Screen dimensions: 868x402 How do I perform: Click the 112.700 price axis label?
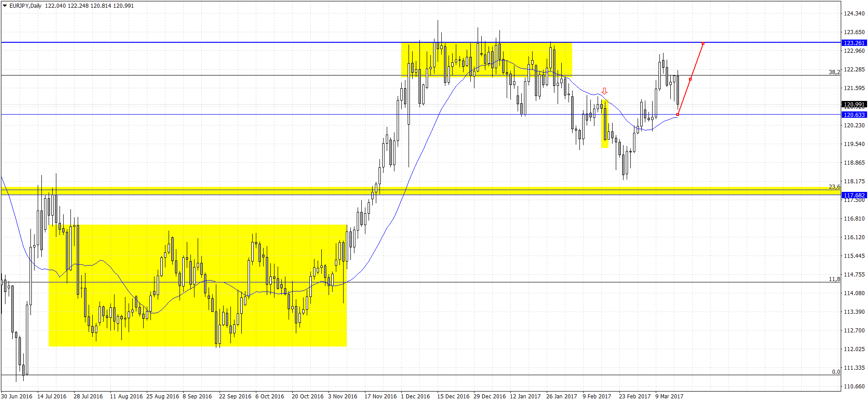pos(854,331)
